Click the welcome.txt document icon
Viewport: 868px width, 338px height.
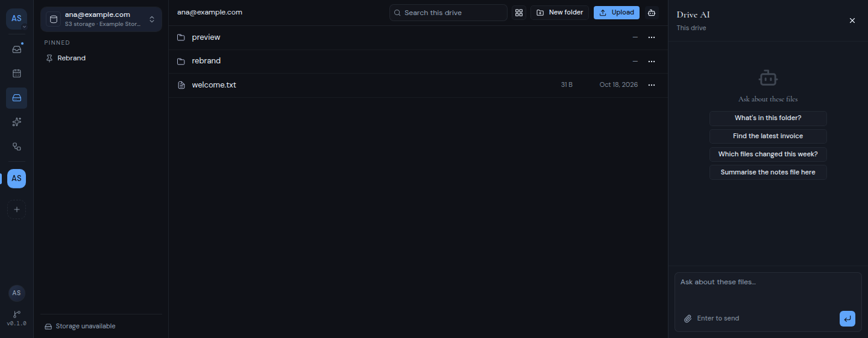coord(181,85)
